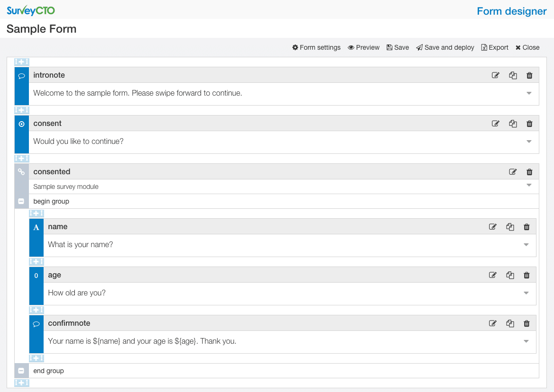Screen dimensions: 554x392
Task: Click the SurveyCTO logo
Action: (x=31, y=10)
